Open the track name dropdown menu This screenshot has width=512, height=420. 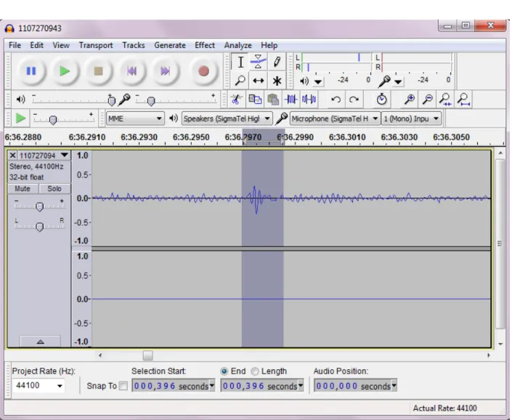pos(65,155)
